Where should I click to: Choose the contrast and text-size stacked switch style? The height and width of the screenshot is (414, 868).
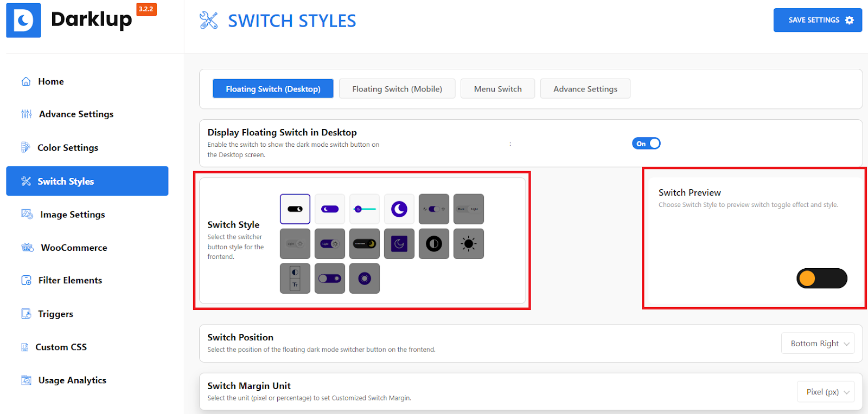tap(295, 279)
